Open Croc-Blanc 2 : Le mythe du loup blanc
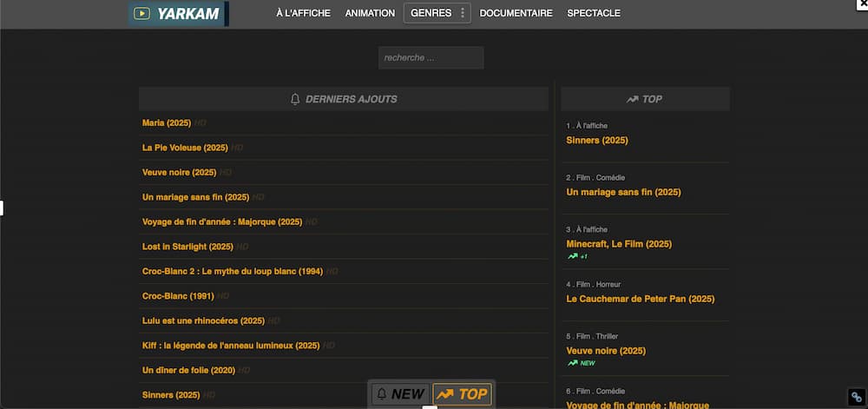The image size is (868, 409). tap(233, 271)
